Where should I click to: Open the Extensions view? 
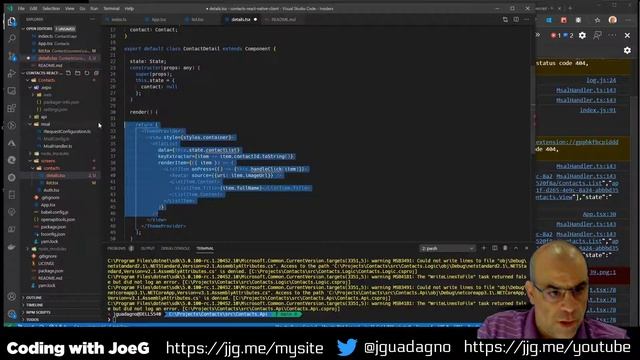pyautogui.click(x=12, y=108)
